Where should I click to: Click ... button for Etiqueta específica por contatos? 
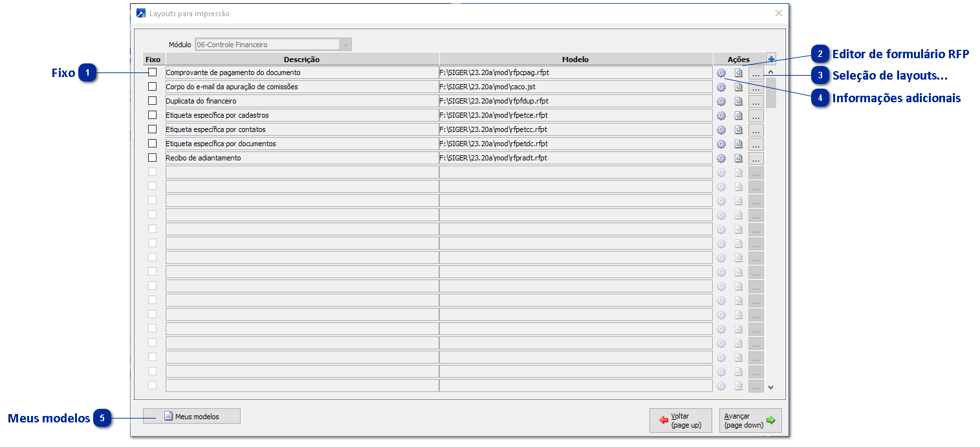(x=756, y=130)
